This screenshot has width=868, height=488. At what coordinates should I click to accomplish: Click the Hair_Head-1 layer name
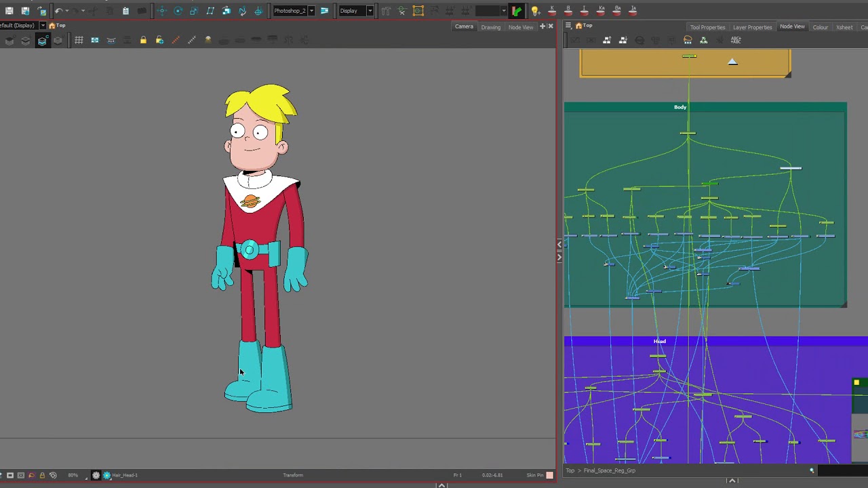[x=125, y=475]
